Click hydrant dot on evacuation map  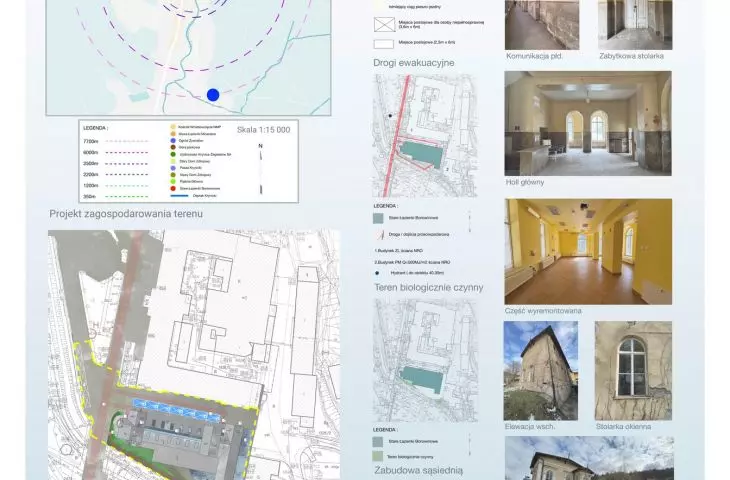[390, 115]
